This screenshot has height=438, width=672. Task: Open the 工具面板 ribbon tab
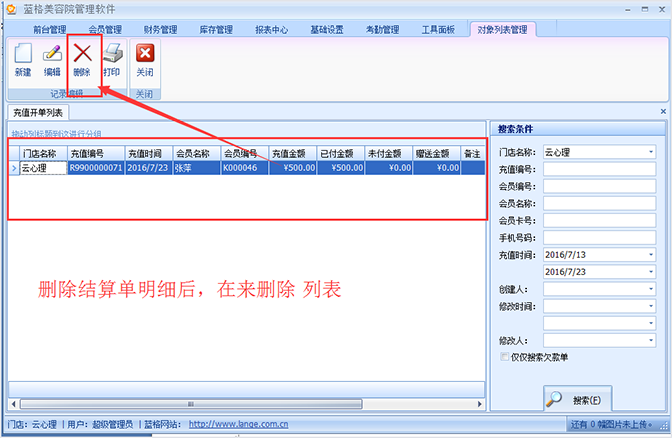click(438, 30)
